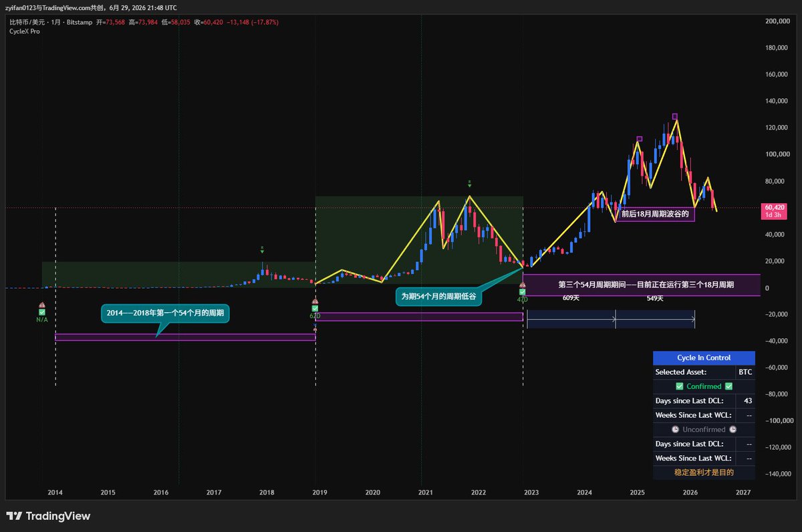Click 160,000 on the price axis
This screenshot has height=532, width=802.
click(x=778, y=74)
